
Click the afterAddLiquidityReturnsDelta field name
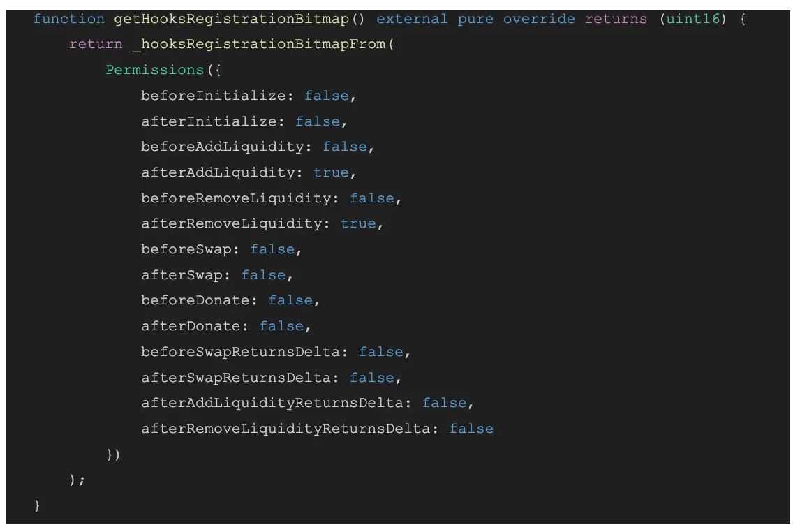(x=272, y=403)
